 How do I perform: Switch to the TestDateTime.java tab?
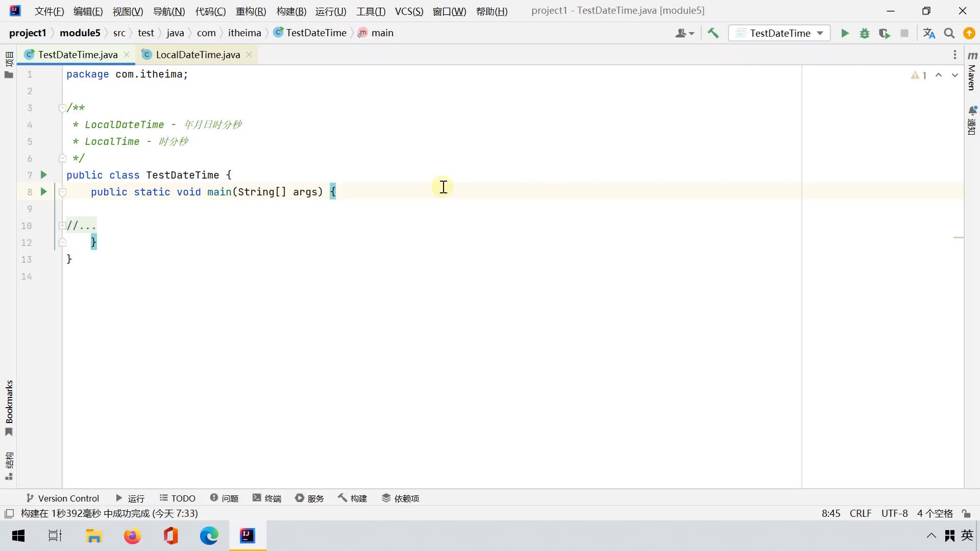(78, 55)
